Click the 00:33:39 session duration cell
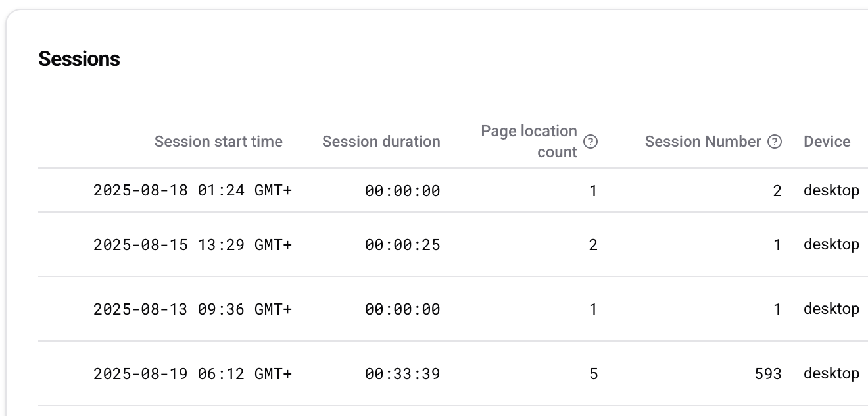The height and width of the screenshot is (416, 868). tap(402, 374)
